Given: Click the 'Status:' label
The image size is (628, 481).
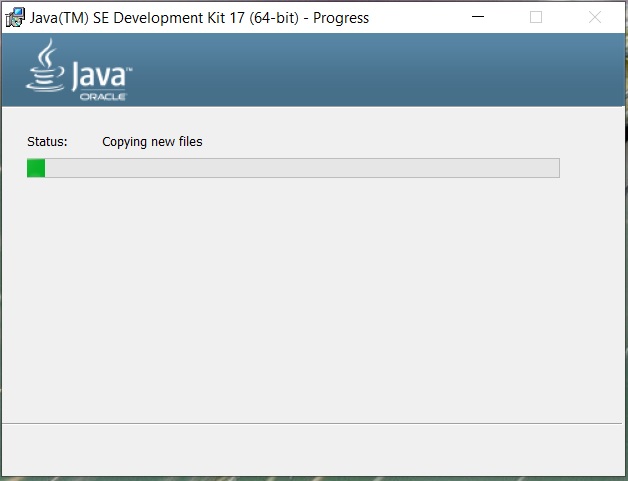Looking at the screenshot, I should [x=47, y=142].
